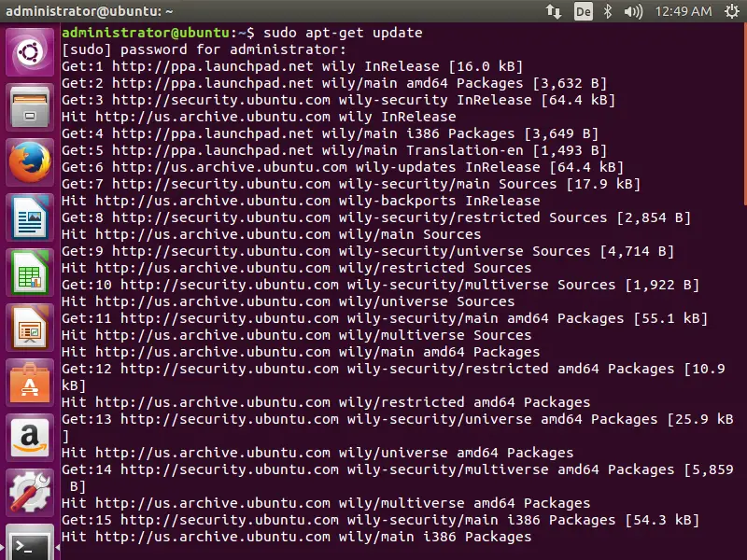This screenshot has width=747, height=560.
Task: Click the [sudo] password for administrator line
Action: [204, 49]
